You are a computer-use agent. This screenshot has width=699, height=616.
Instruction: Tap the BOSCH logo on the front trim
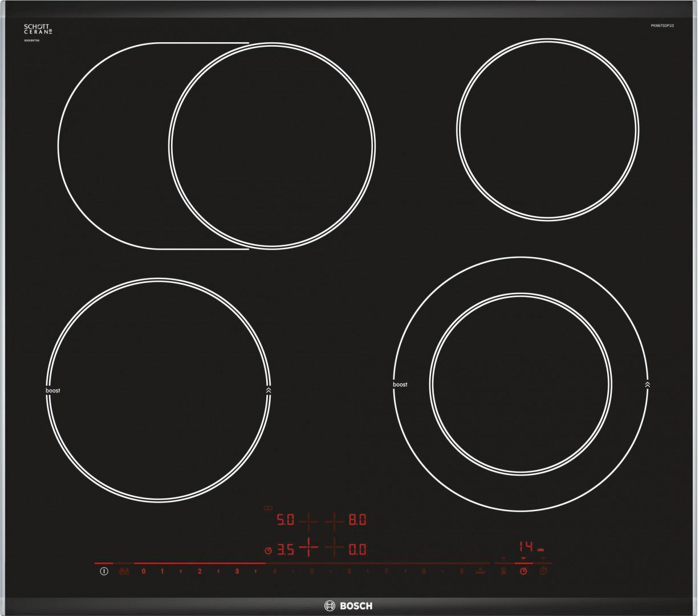click(348, 606)
